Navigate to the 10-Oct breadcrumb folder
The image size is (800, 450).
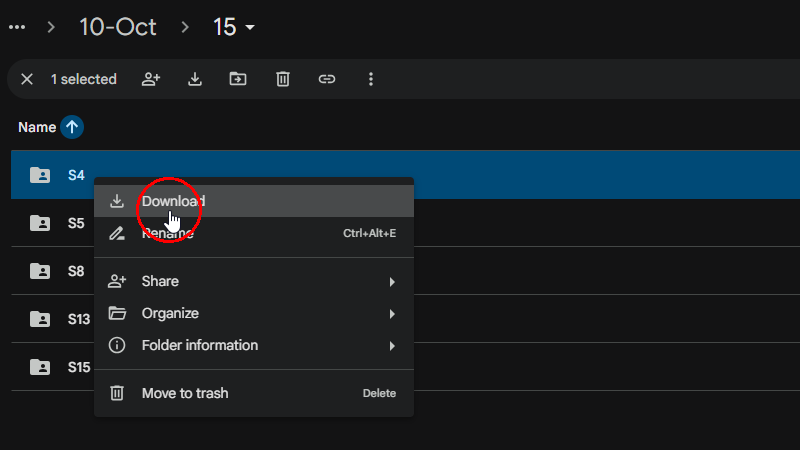(118, 27)
